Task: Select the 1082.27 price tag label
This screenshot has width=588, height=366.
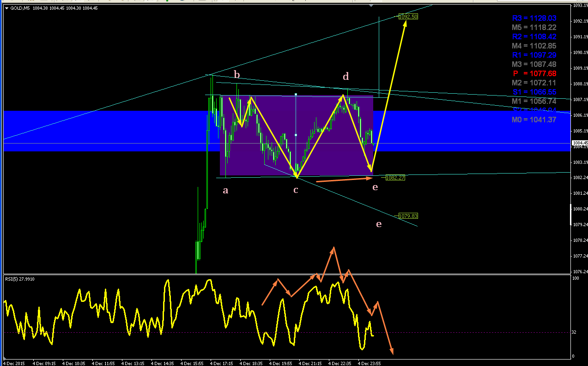Action: 395,178
